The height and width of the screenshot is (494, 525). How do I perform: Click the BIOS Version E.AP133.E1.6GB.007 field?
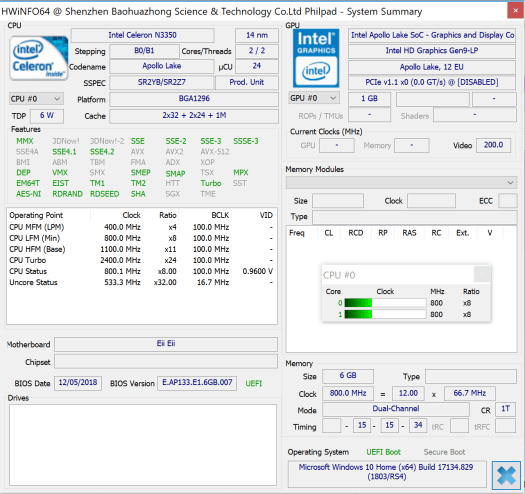coord(197,383)
